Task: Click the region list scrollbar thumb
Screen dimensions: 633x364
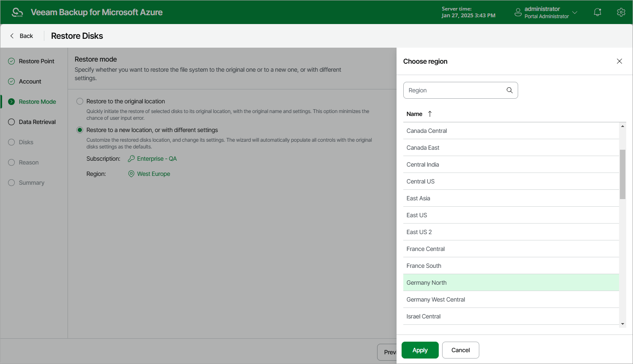Action: [622, 174]
